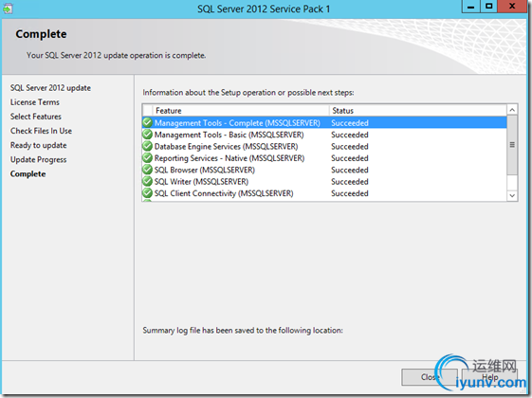This screenshot has height=398, width=532.
Task: Maximize the Service Pack 1 window
Action: pyautogui.click(x=488, y=7)
